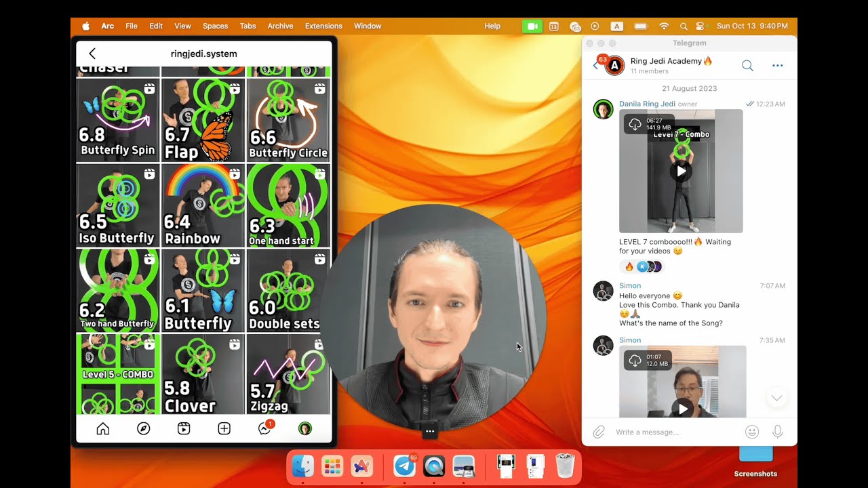Open the Help menu
Viewport: 868px width, 488px height.
click(492, 26)
